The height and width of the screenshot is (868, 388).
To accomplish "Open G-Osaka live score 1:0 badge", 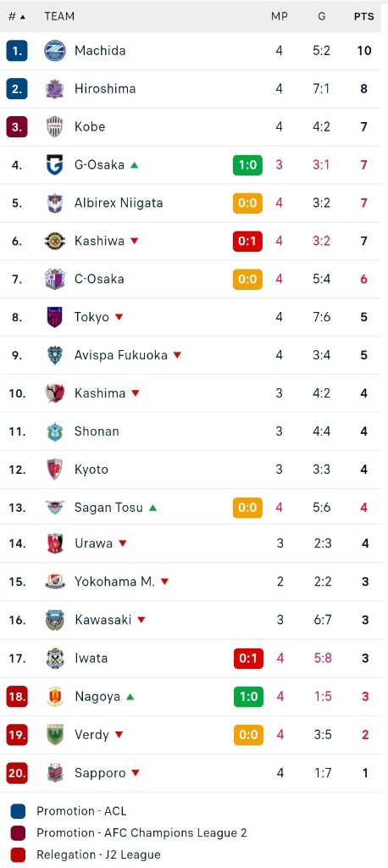I will [x=247, y=165].
